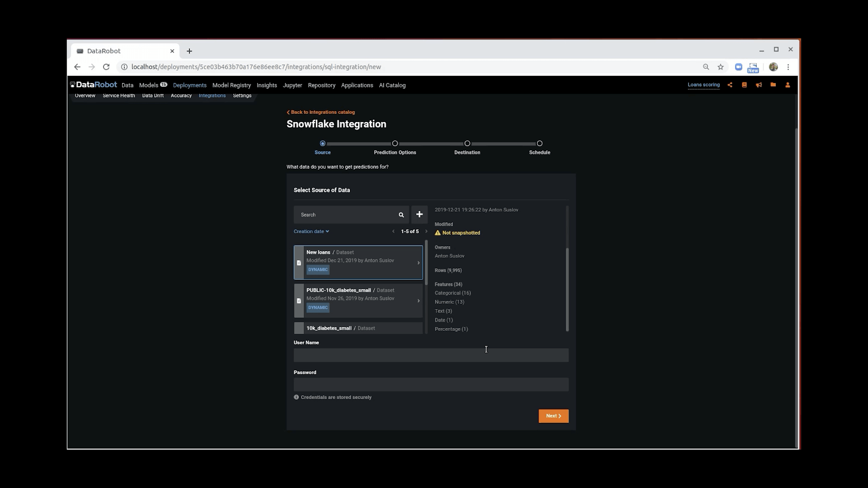This screenshot has height=488, width=868.
Task: Select the New loans dataset row
Action: tap(358, 262)
